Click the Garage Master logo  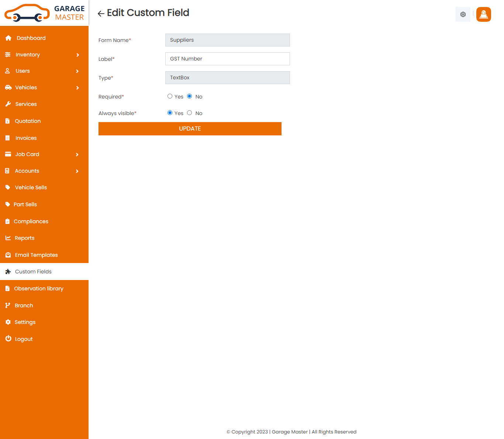[x=44, y=13]
